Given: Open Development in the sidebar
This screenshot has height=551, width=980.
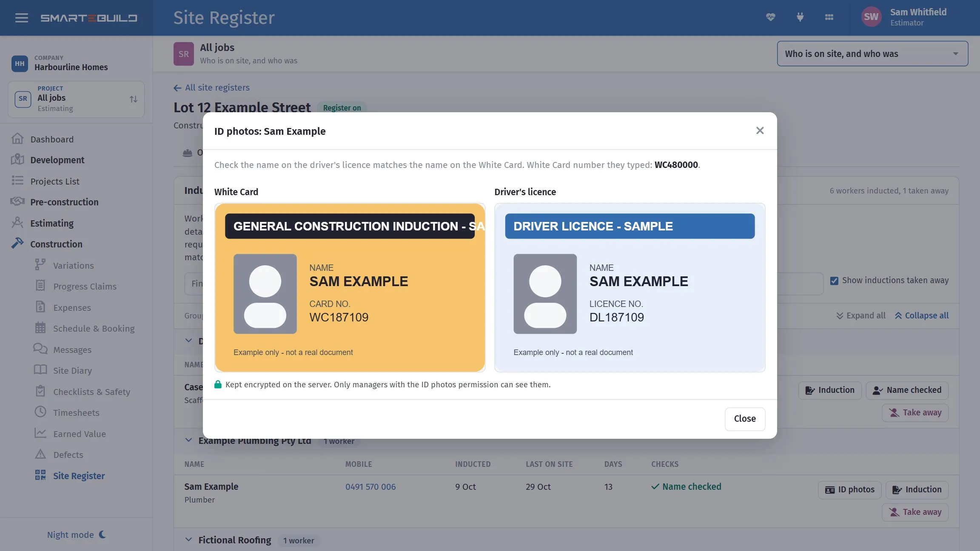Looking at the screenshot, I should pos(57,160).
